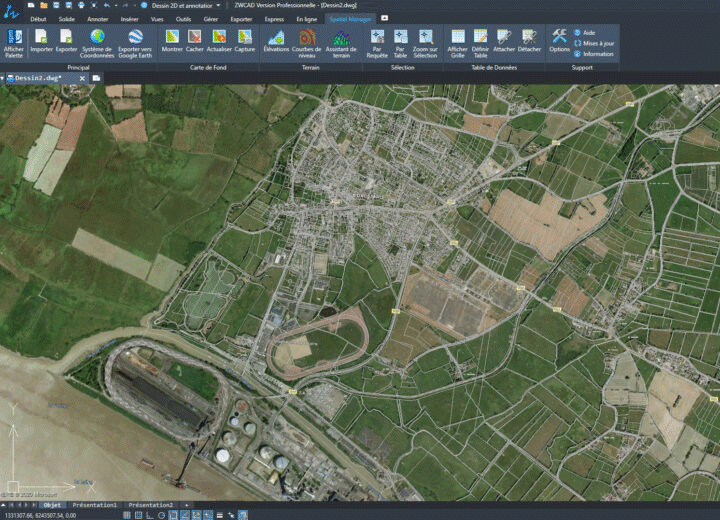This screenshot has height=520, width=720.
Task: Open the undo history dropdown arrow
Action: coord(116,6)
